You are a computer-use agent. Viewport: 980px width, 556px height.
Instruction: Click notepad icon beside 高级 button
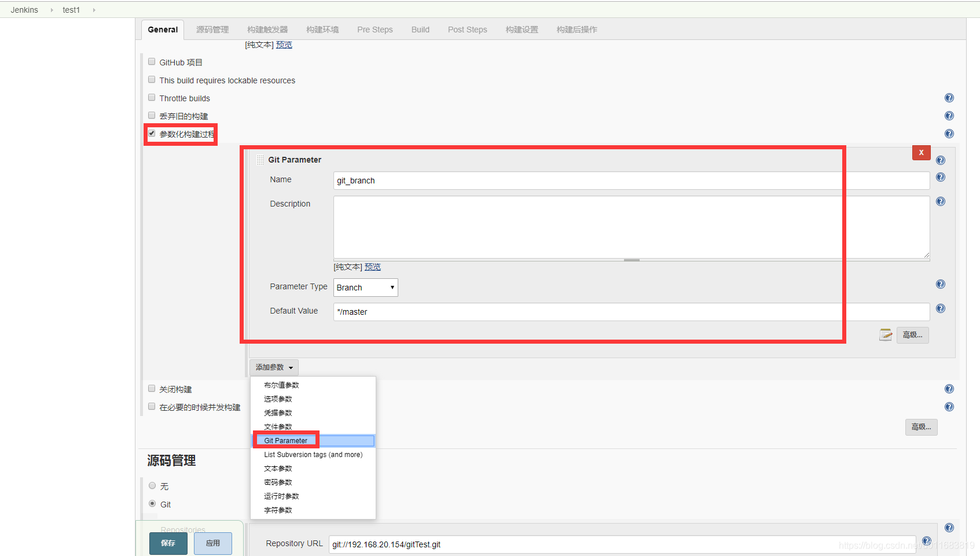(x=886, y=334)
